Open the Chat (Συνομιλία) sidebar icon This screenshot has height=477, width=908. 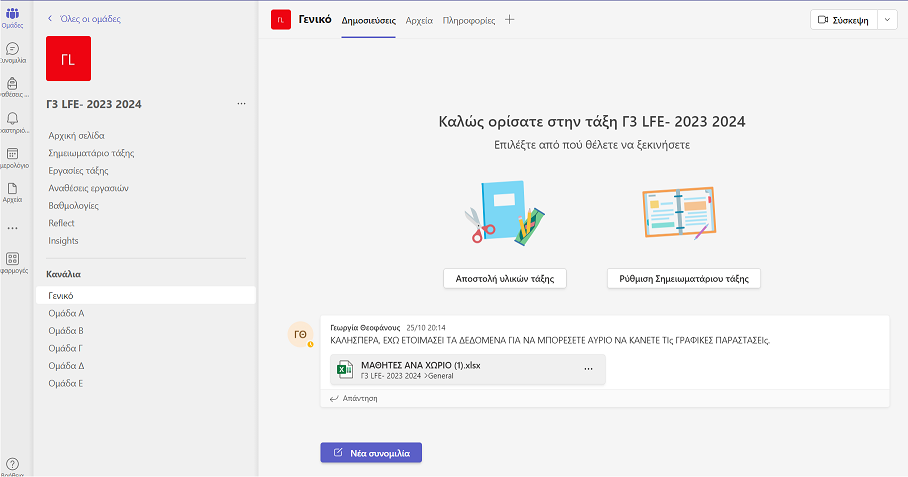point(12,50)
